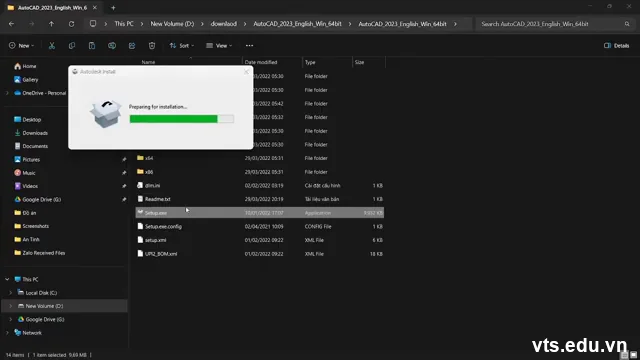Click the Copy toolbar icon
Image resolution: width=640 pixels, height=360 pixels.
click(72, 46)
